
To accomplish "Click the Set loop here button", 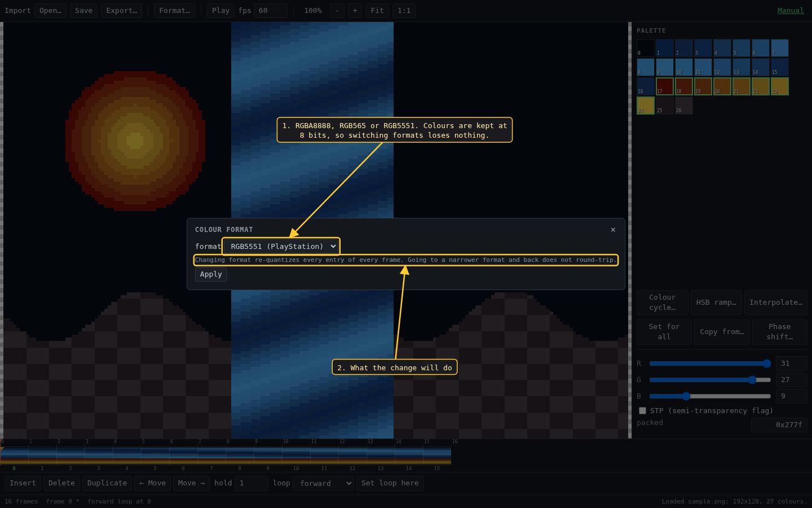I will pos(390,483).
